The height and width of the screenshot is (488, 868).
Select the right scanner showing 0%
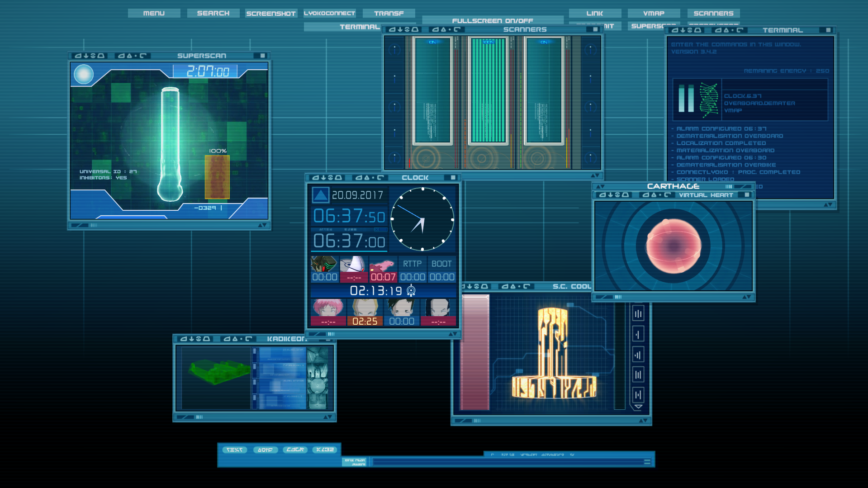544,90
